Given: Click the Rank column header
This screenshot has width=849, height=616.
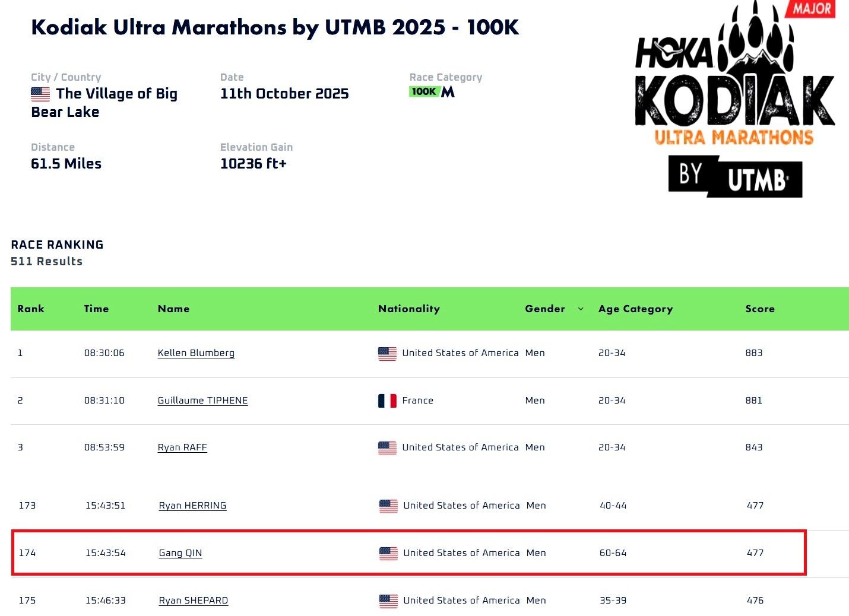Looking at the screenshot, I should (31, 309).
